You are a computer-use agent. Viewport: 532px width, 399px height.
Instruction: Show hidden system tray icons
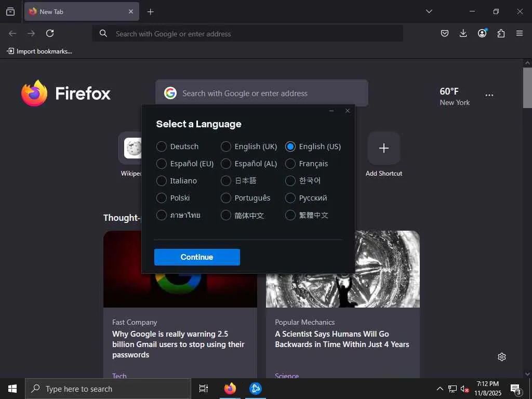pyautogui.click(x=440, y=389)
